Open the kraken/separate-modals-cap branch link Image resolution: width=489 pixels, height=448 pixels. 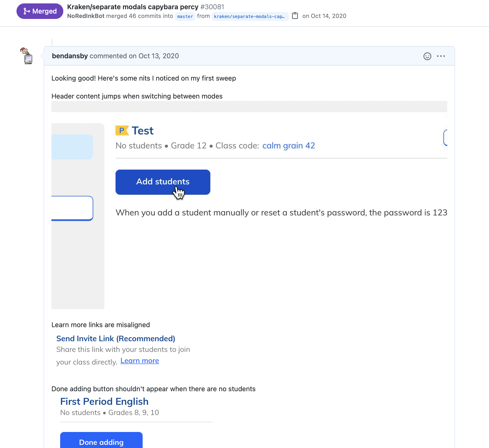click(x=249, y=16)
